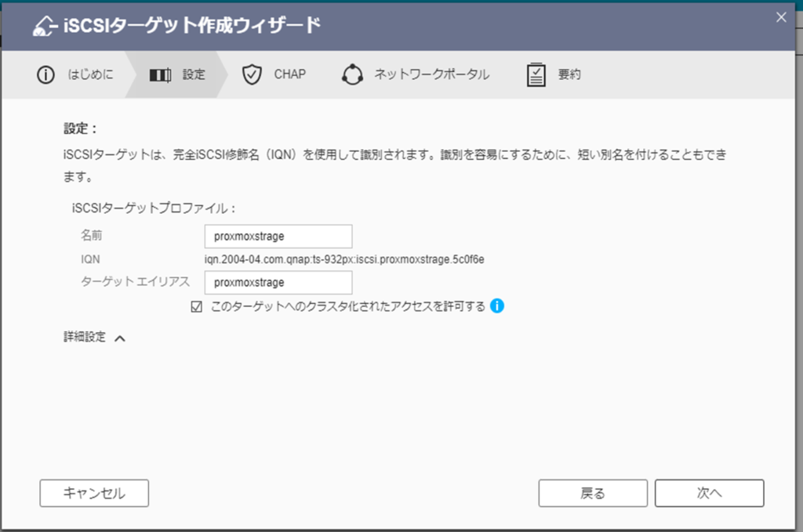Click the ターゲット エイリアス text field

point(278,282)
